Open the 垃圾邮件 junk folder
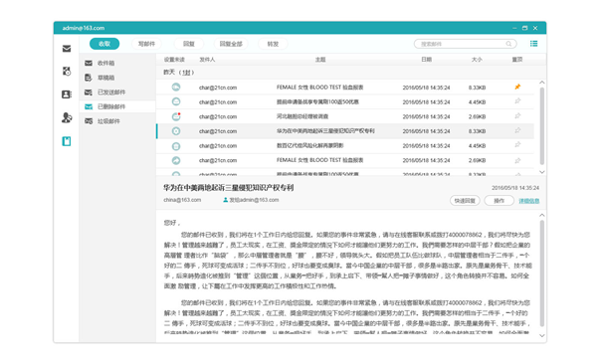The height and width of the screenshot is (364, 600). 117,121
